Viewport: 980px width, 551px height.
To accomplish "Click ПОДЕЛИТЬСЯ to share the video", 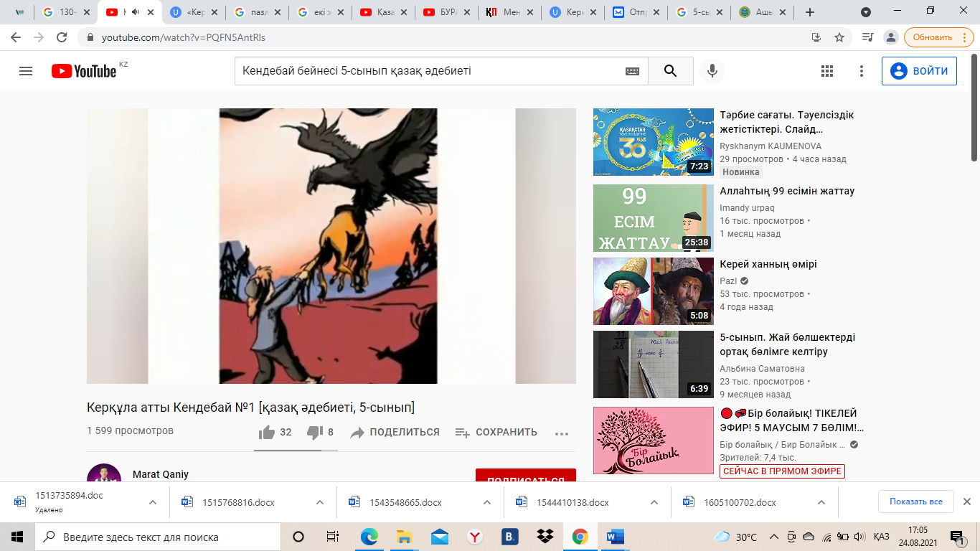I will point(395,432).
